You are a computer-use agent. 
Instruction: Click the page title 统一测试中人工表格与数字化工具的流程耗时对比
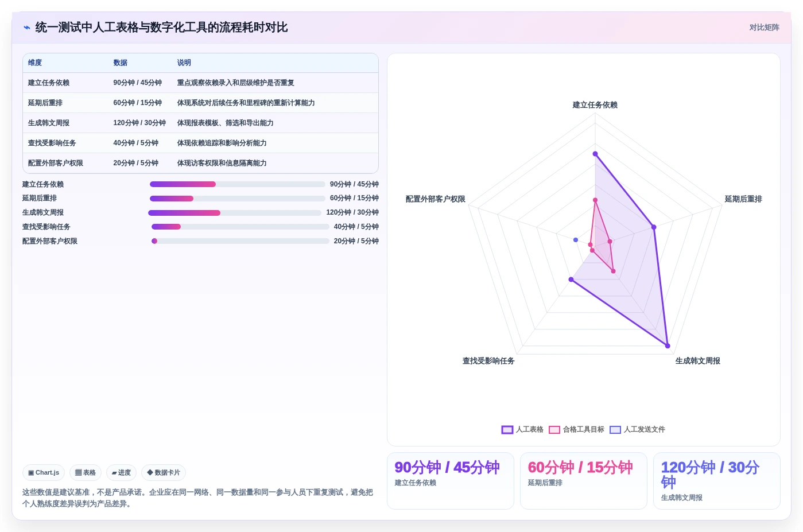(161, 28)
